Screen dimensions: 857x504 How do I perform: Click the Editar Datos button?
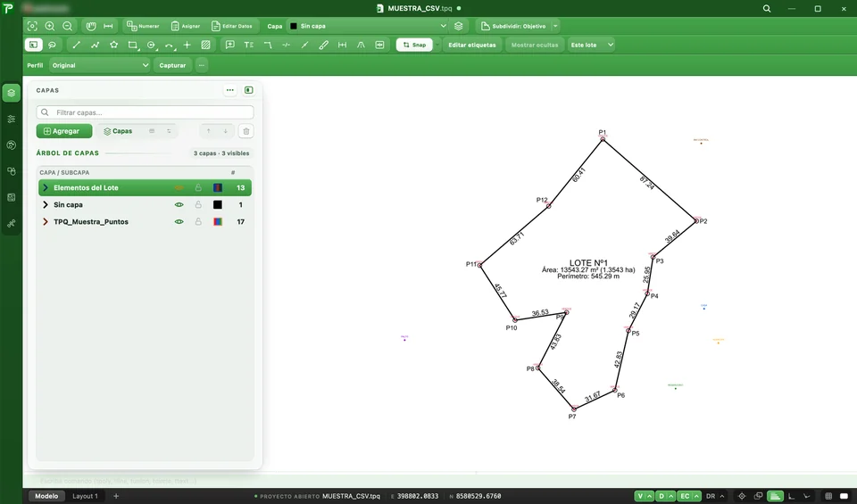click(x=232, y=26)
